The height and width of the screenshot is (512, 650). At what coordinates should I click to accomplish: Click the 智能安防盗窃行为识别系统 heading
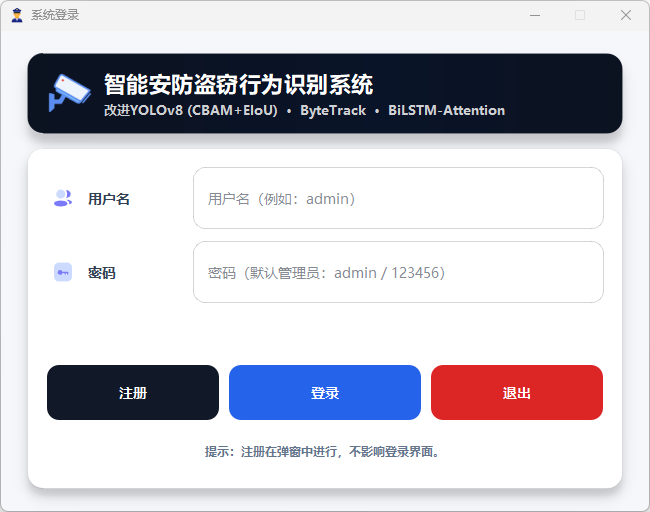238,84
